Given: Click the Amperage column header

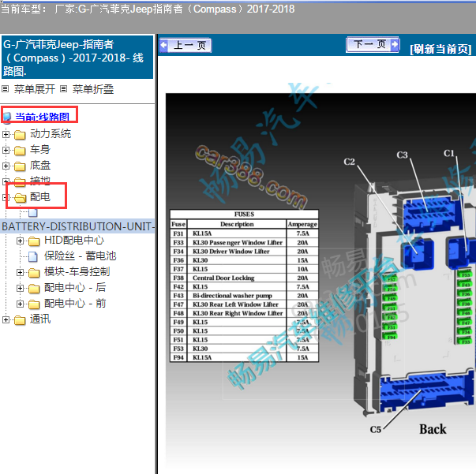Looking at the screenshot, I should (x=302, y=224).
